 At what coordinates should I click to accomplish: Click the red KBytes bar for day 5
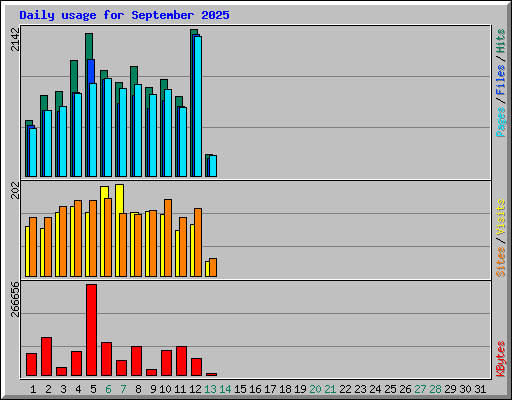tap(92, 330)
